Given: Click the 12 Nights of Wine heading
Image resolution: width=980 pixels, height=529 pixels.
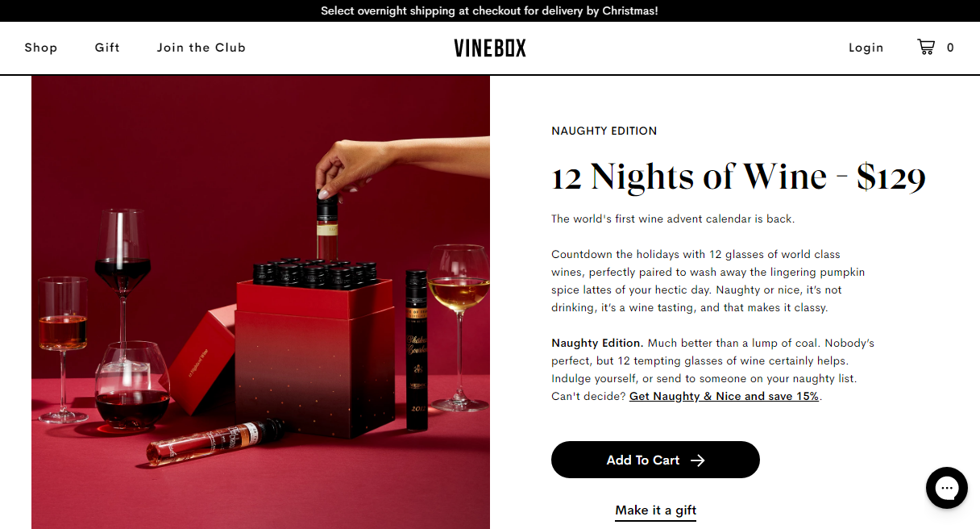Looking at the screenshot, I should tap(738, 177).
